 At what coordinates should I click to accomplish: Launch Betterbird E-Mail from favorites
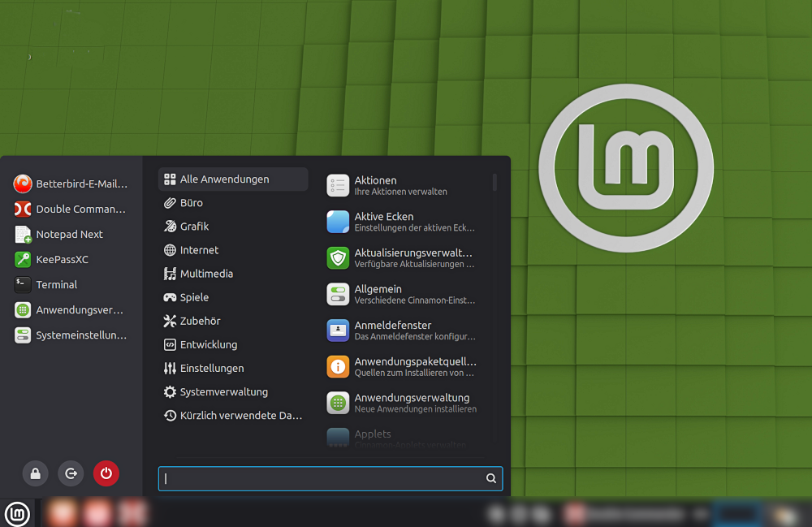71,184
